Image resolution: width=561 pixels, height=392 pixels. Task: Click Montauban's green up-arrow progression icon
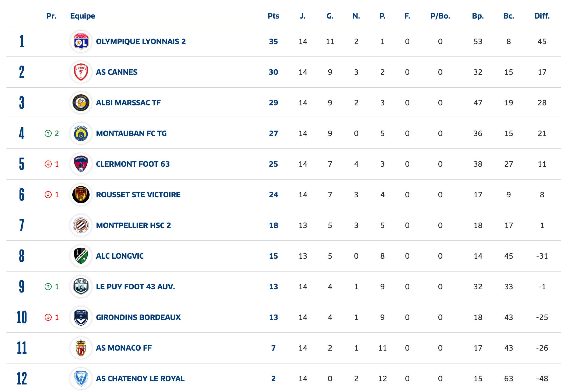[x=48, y=133]
